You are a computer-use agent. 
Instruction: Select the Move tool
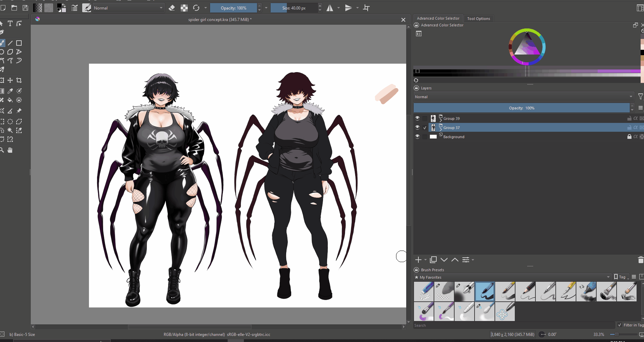pos(10,80)
